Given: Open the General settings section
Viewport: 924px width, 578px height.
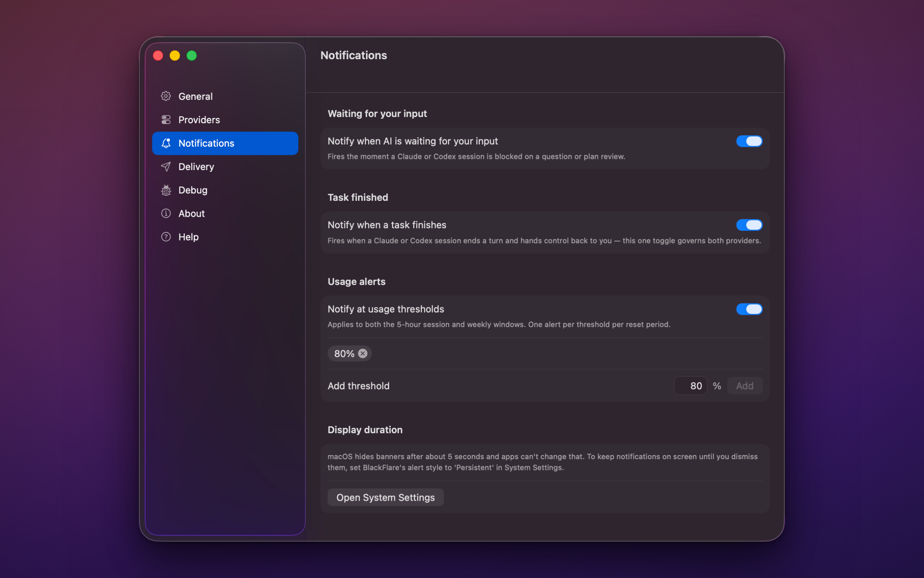Looking at the screenshot, I should (x=225, y=96).
